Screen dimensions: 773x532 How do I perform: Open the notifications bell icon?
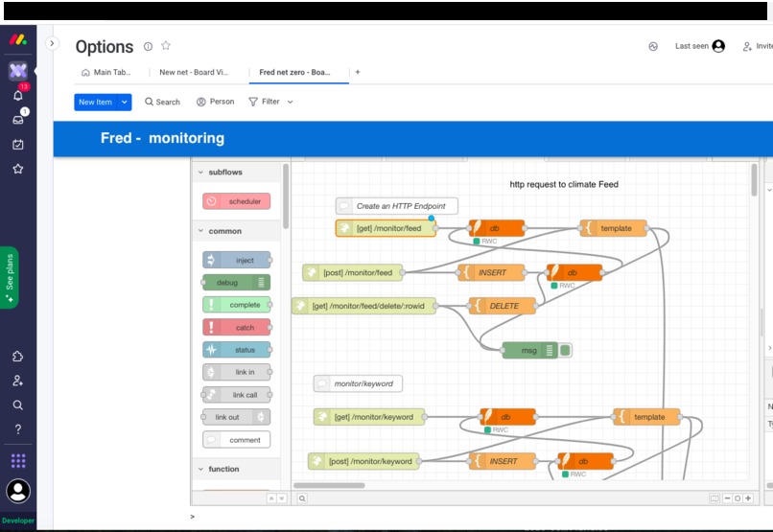click(x=18, y=95)
